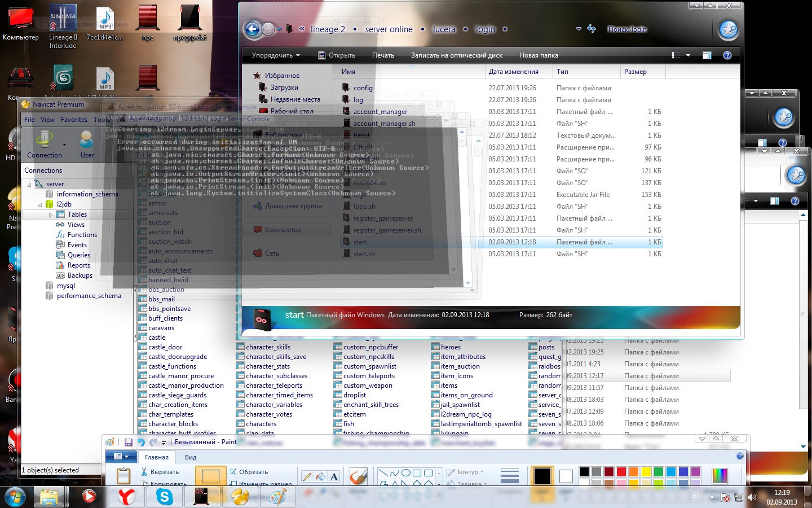Save the Paint image via quick access
The image size is (812, 508).
pyautogui.click(x=128, y=443)
